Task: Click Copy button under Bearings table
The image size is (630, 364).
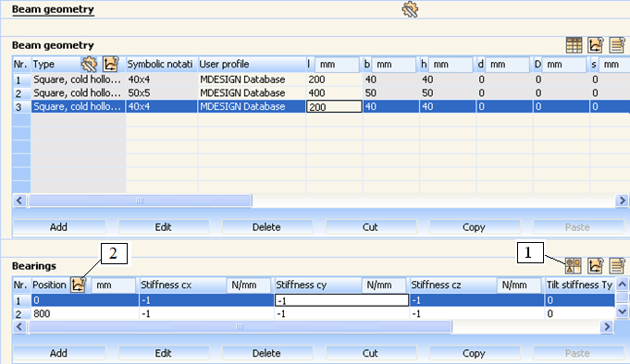Action: click(x=474, y=353)
